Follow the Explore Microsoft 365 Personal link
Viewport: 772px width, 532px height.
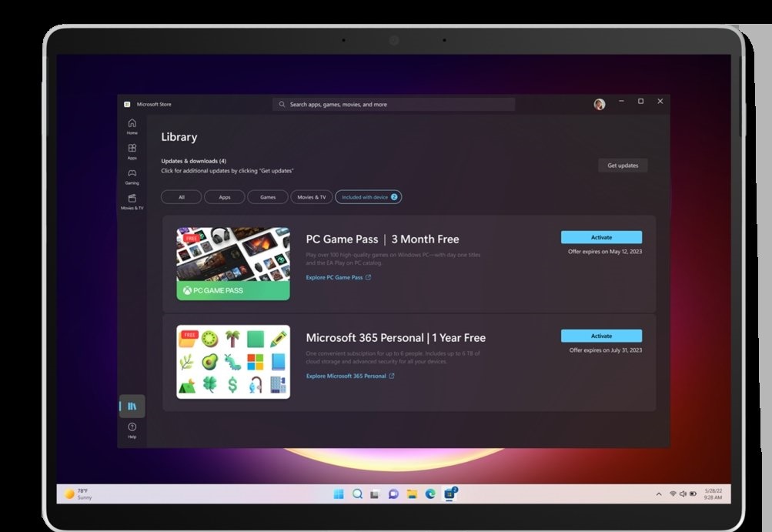point(350,376)
